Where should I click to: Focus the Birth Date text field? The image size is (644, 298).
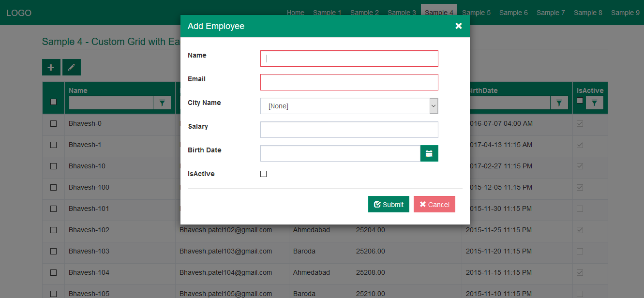pyautogui.click(x=341, y=153)
